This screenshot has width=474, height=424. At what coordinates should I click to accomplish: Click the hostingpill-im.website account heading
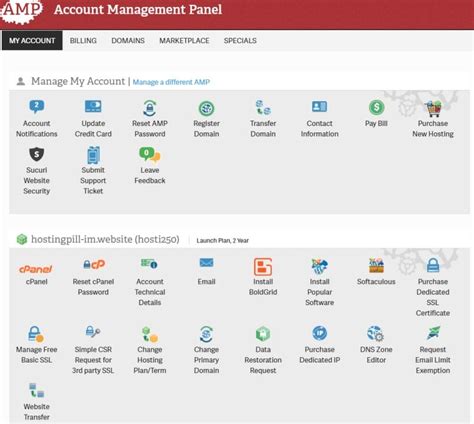coord(105,239)
